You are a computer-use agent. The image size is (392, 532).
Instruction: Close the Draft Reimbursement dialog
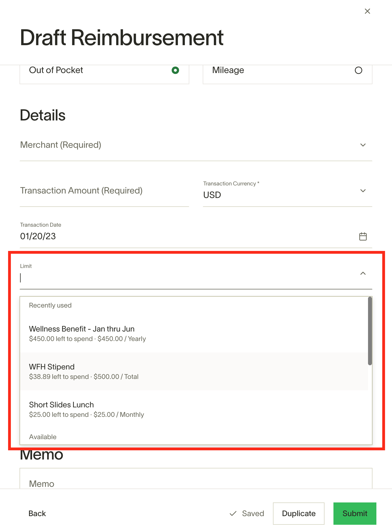[367, 11]
